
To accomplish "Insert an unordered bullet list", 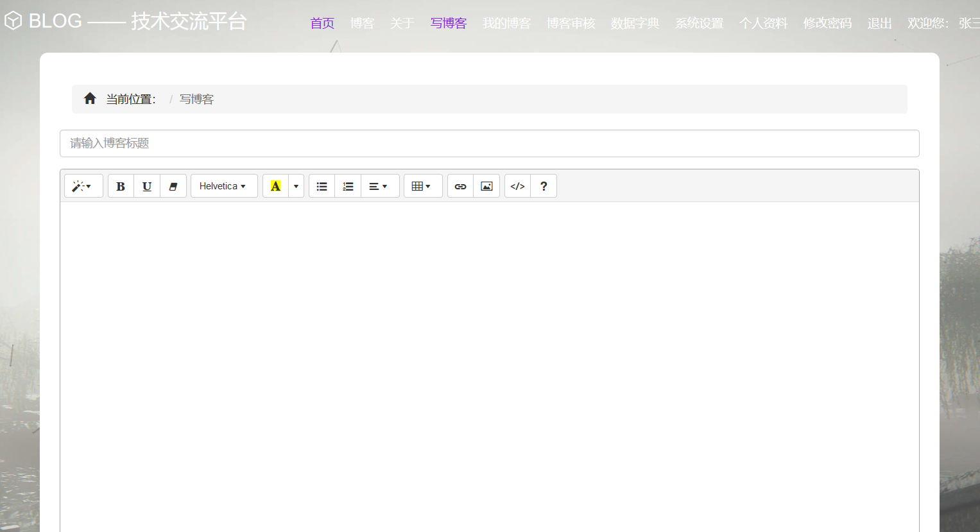I will point(322,186).
